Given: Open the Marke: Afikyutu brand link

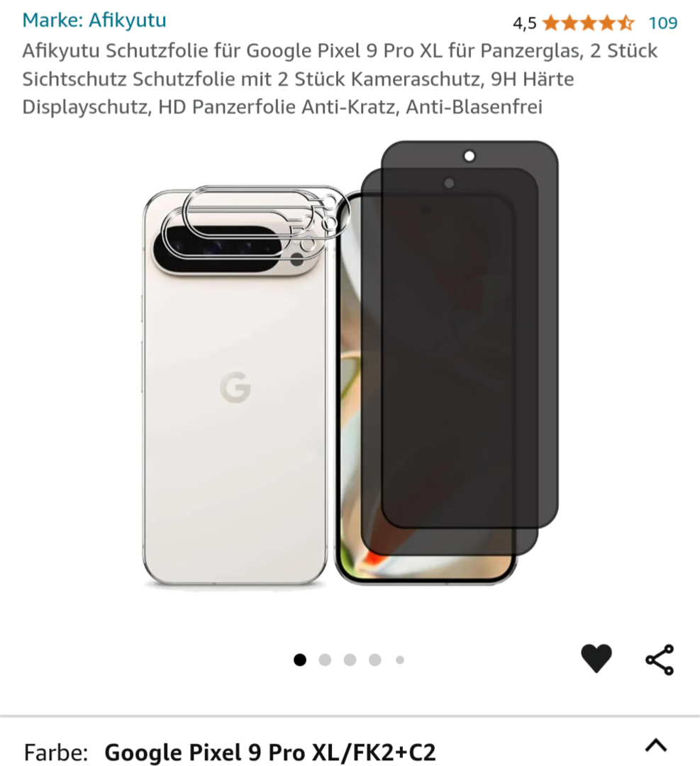Looking at the screenshot, I should (94, 20).
